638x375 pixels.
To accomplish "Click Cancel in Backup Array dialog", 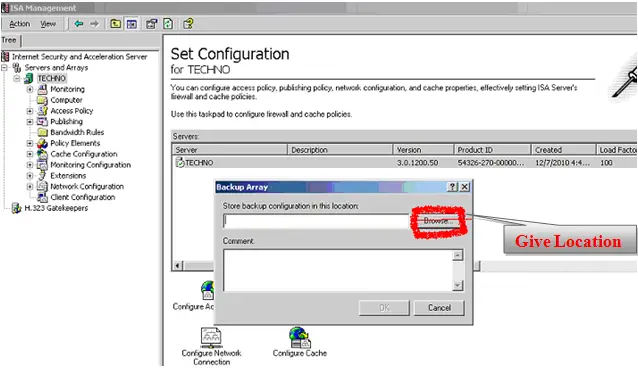I will 439,308.
